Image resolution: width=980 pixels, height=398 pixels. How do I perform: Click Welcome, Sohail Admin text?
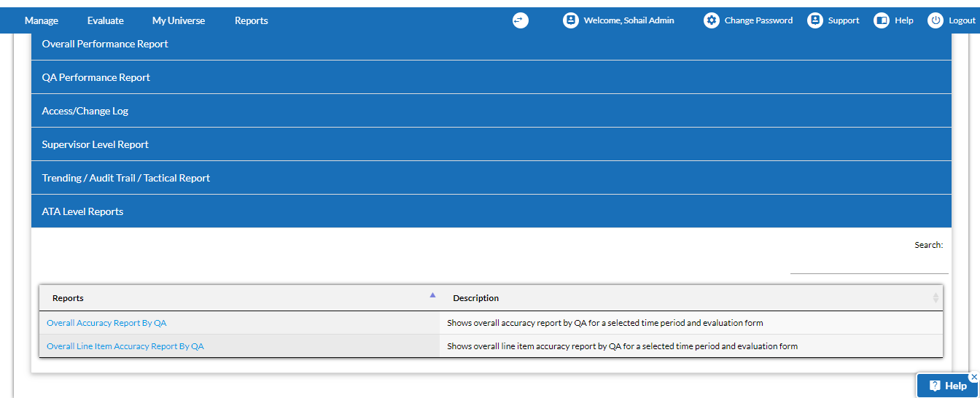coord(629,20)
